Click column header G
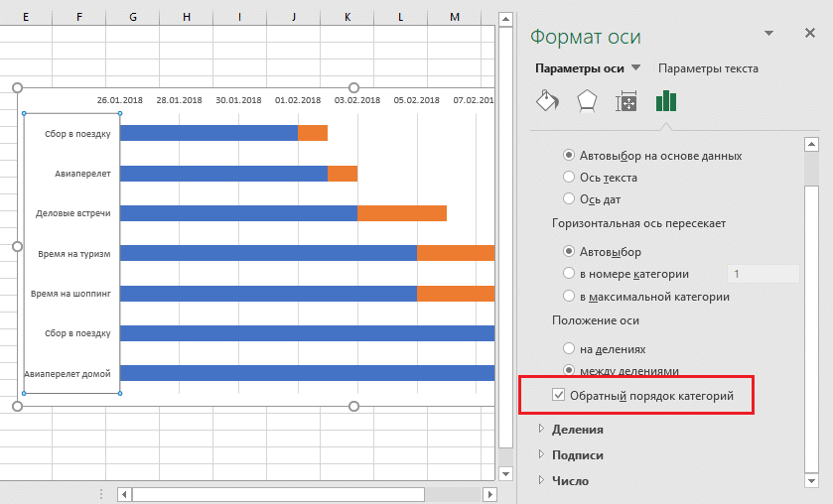This screenshot has width=833, height=504. pyautogui.click(x=132, y=17)
